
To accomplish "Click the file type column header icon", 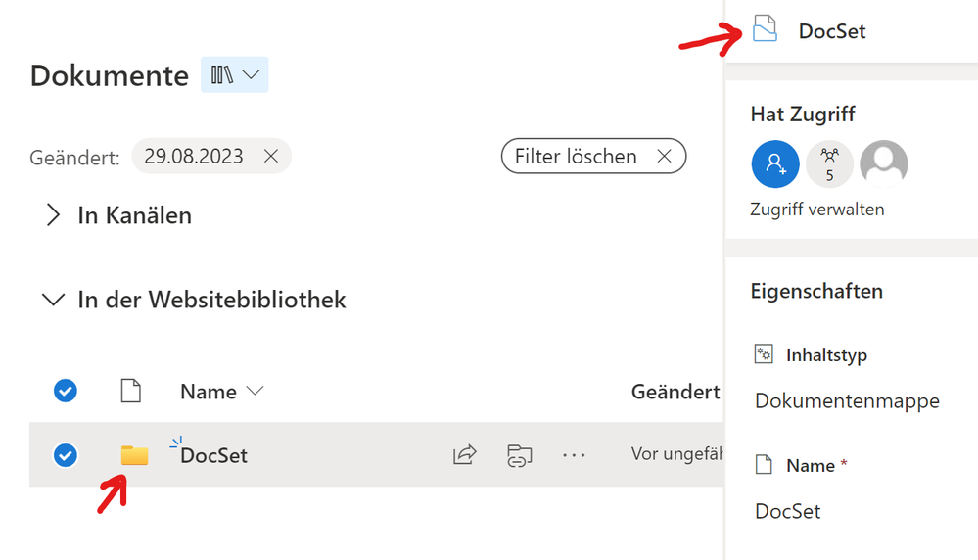I will point(130,391).
